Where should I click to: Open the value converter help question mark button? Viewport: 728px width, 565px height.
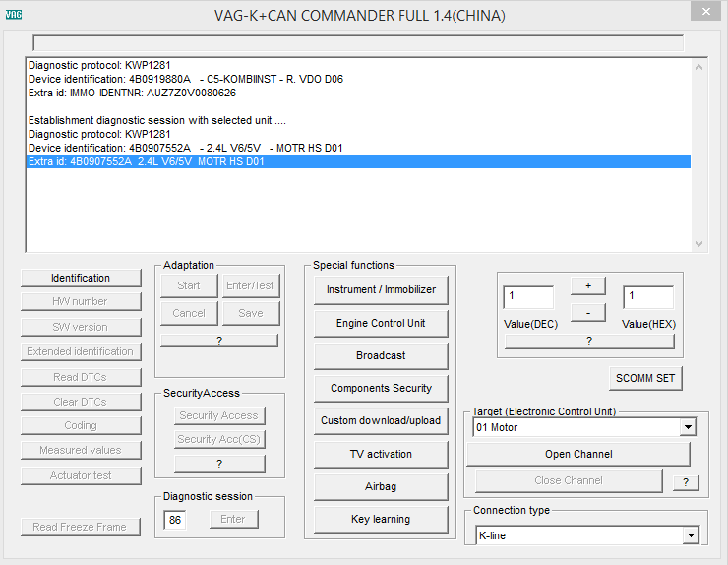(589, 342)
